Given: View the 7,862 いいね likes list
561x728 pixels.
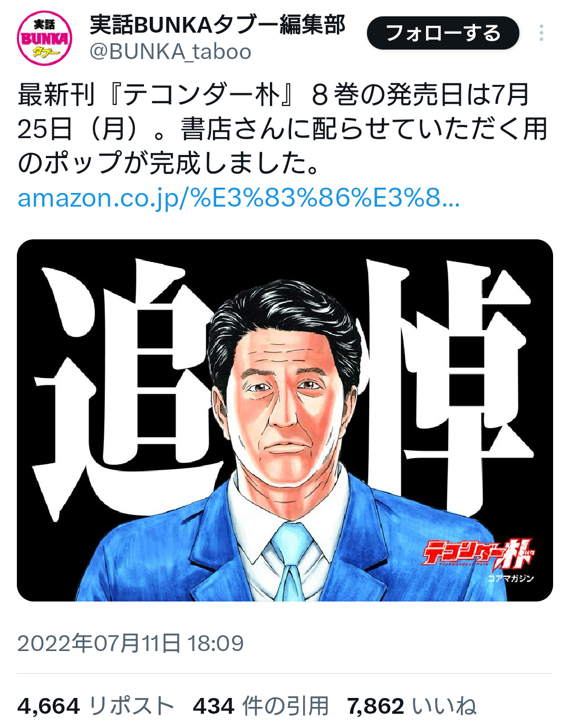Looking at the screenshot, I should click(412, 706).
